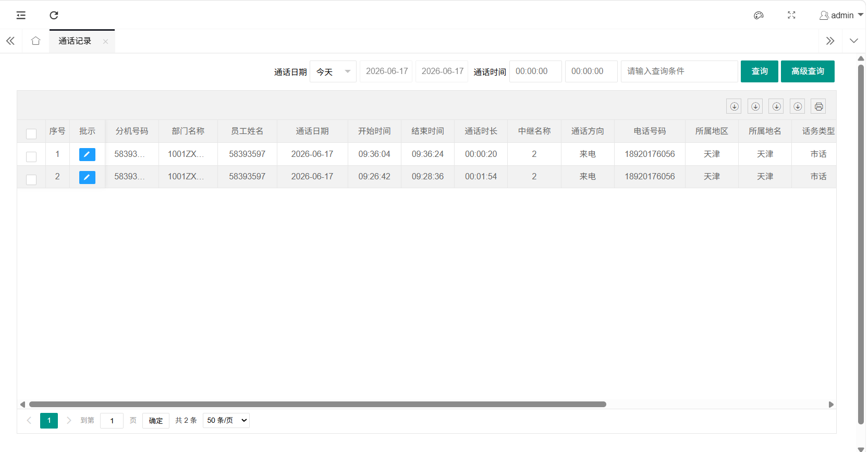
Task: Open the admin user menu
Action: [841, 15]
